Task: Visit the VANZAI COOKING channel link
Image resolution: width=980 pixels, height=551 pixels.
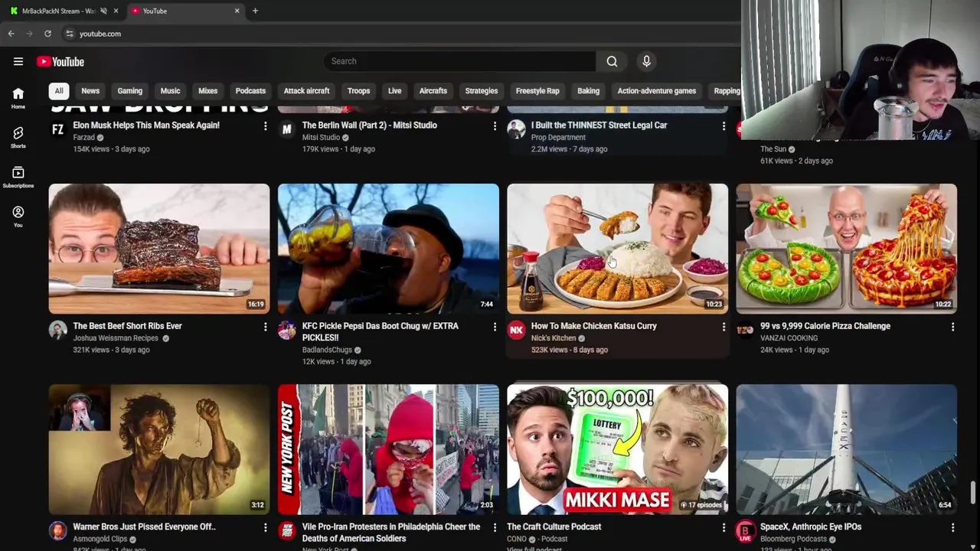Action: [789, 338]
